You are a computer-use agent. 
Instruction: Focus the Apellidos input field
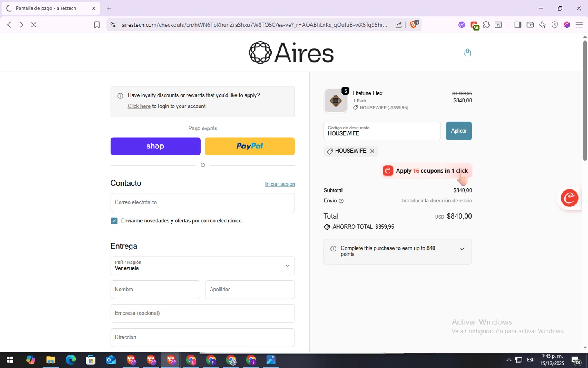click(250, 290)
